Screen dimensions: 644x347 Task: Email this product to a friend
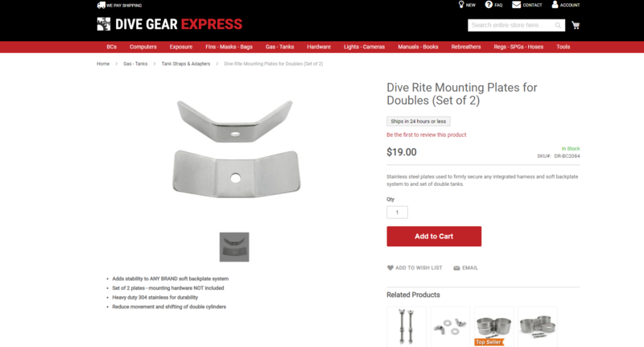[466, 268]
